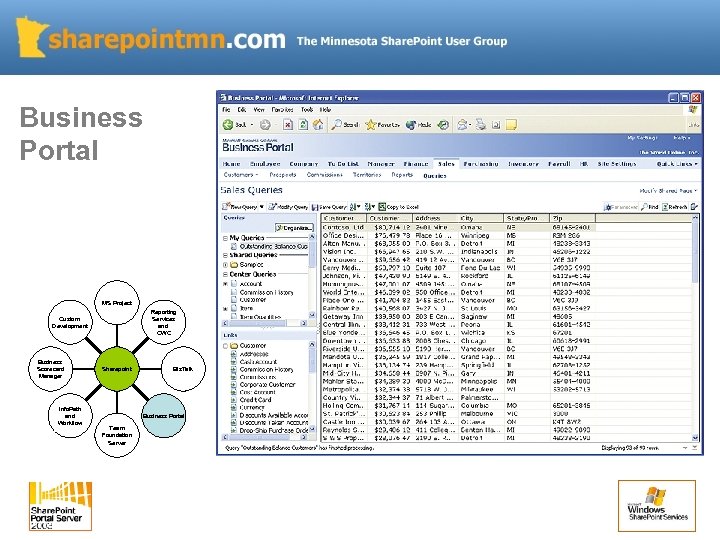
Task: Click the Find magnifier tool
Action: [650, 207]
